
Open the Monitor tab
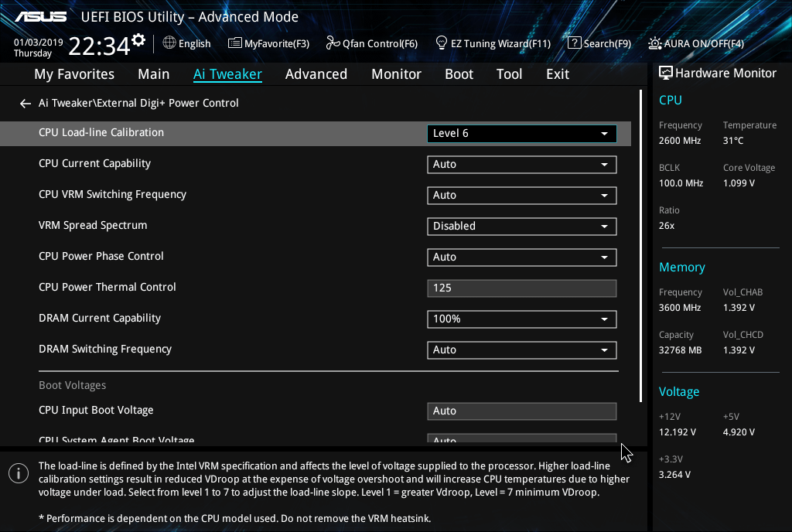[397, 74]
